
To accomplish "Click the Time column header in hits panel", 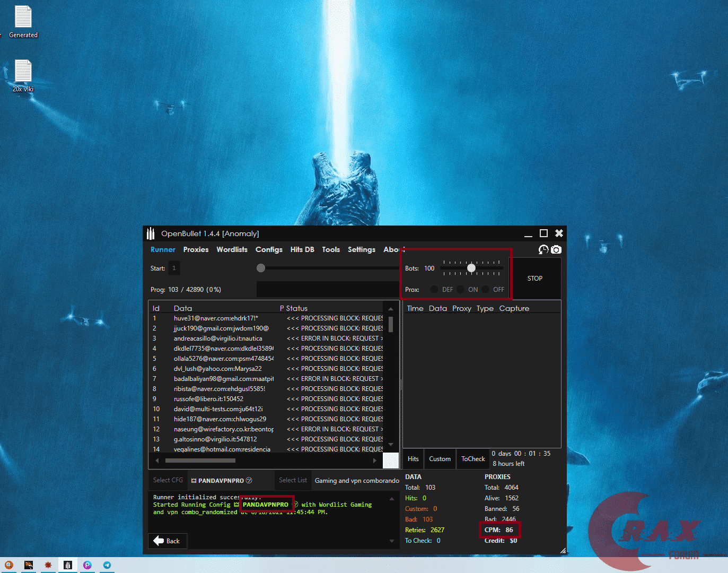I will click(x=415, y=308).
